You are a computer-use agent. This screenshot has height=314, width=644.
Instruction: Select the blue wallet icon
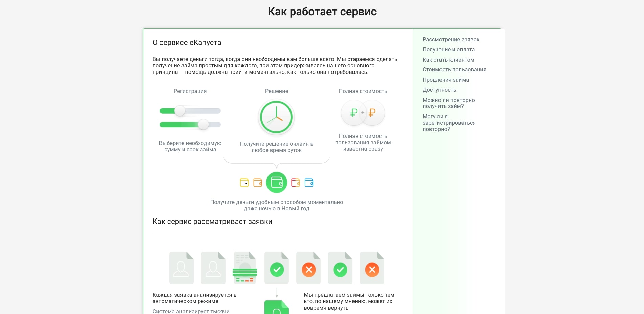(309, 183)
